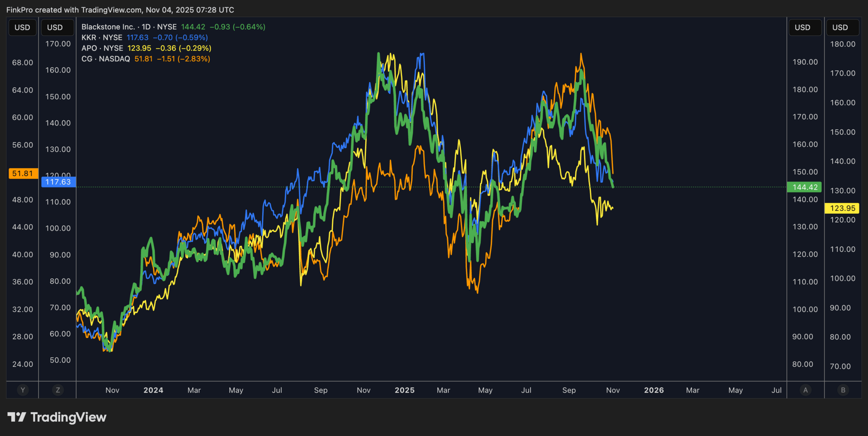Select the CG · NASDAQ legend entry

pos(105,59)
